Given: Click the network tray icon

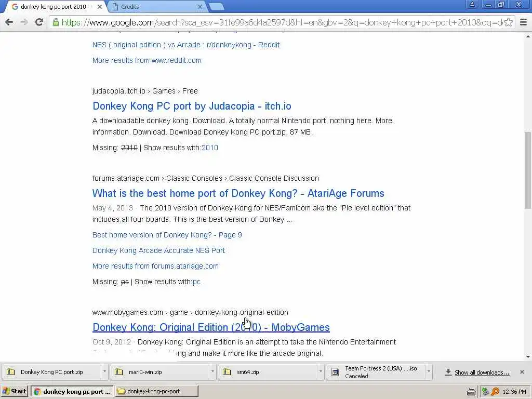Looking at the screenshot, I should pyautogui.click(x=485, y=392).
